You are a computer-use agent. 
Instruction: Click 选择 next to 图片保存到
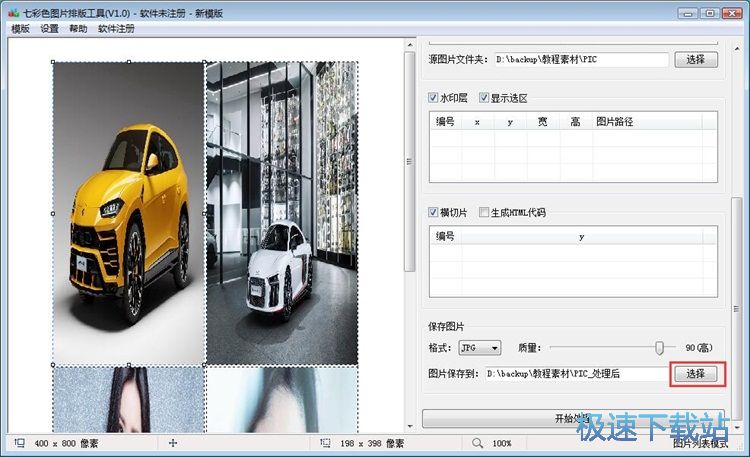tap(696, 374)
